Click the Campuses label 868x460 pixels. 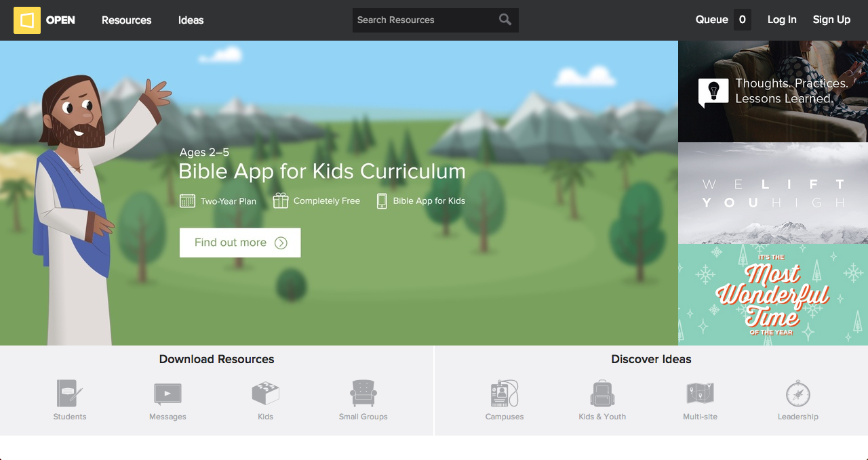505,417
